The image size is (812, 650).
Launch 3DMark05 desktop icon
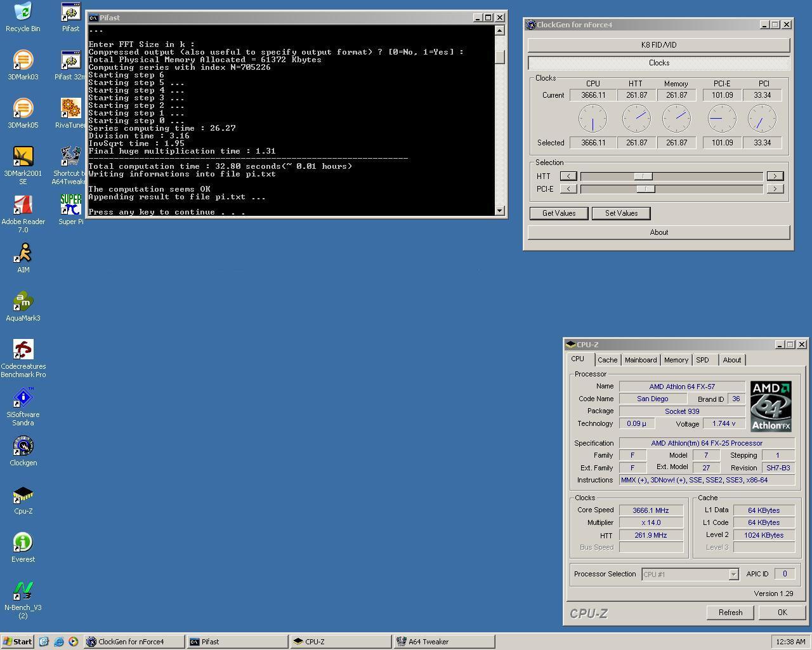pos(23,114)
